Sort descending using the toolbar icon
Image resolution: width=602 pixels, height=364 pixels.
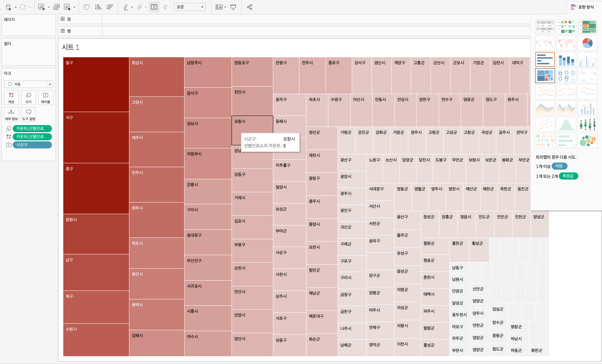pyautogui.click(x=109, y=7)
